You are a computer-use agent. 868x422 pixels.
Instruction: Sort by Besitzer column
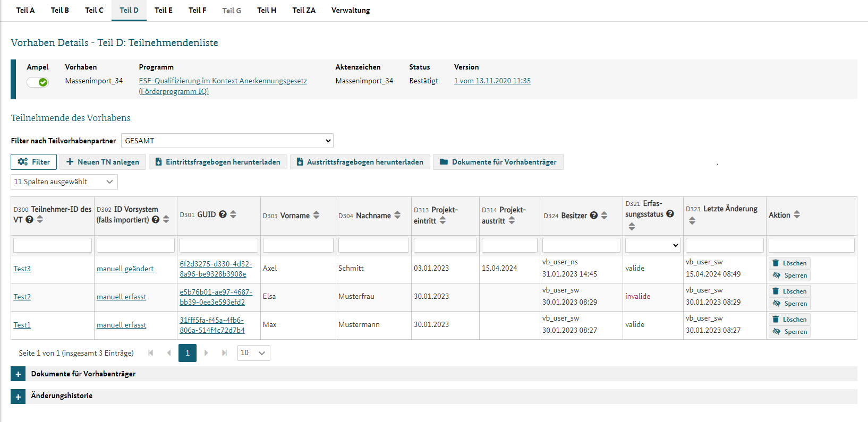pyautogui.click(x=604, y=215)
